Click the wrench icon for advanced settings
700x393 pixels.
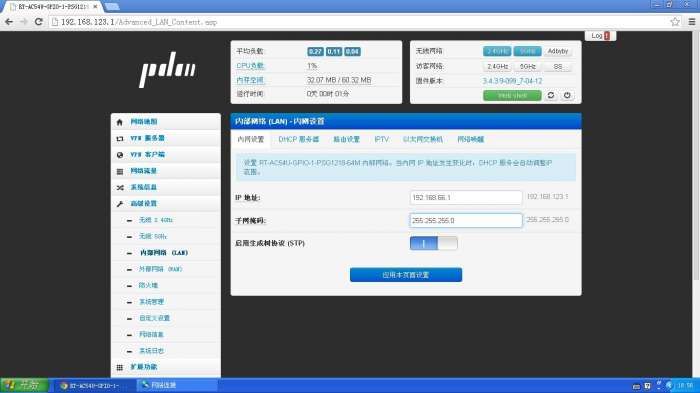coord(119,204)
